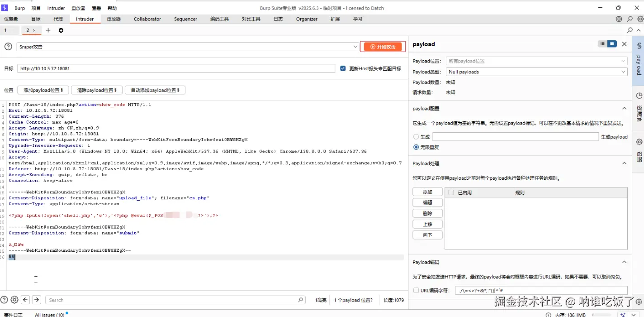Close the payload side panel

click(x=624, y=44)
